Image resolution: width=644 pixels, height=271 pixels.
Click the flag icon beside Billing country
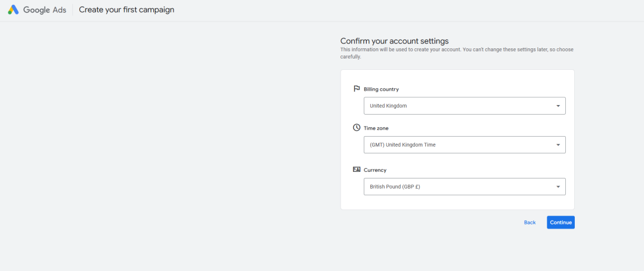[357, 89]
